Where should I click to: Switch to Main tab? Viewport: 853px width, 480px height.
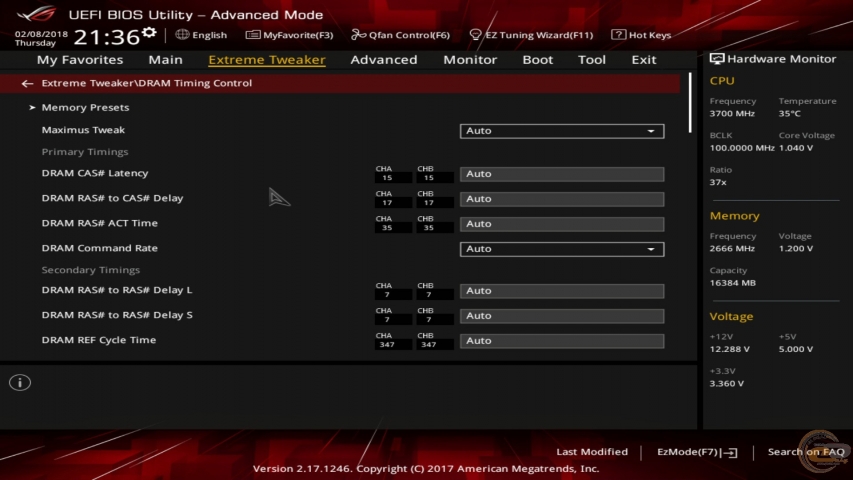coord(165,59)
